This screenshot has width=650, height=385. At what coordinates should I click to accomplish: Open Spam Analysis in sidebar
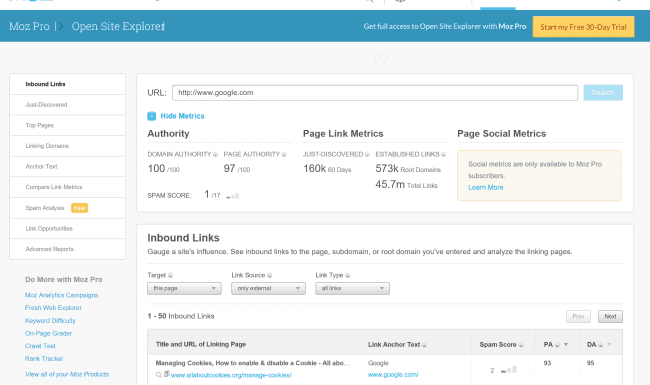(68, 208)
